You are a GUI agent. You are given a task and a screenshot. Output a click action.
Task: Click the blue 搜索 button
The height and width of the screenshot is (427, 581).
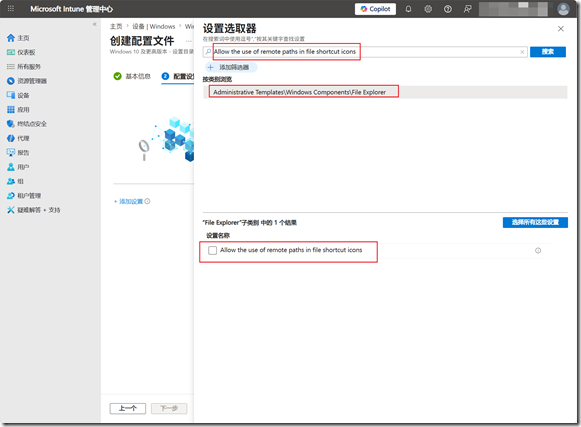click(548, 52)
